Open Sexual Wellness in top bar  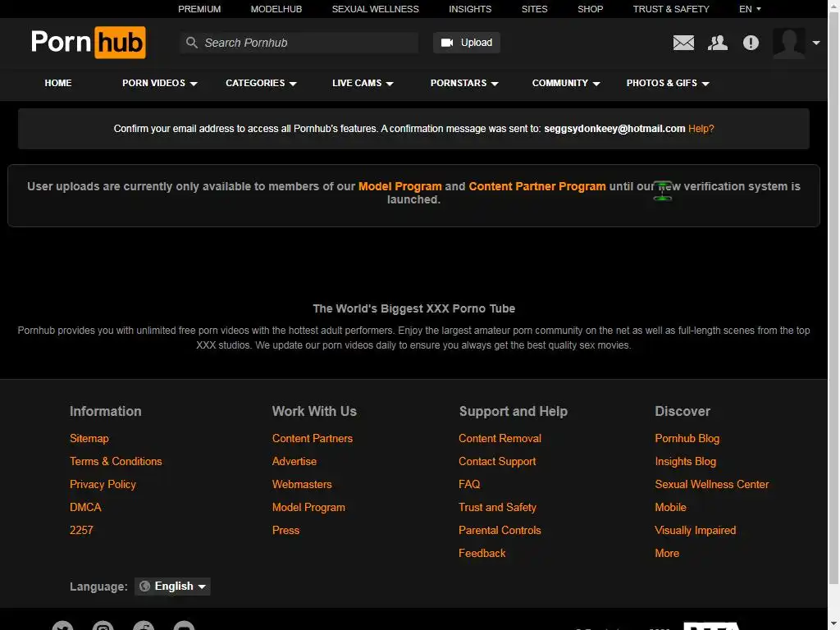(x=376, y=9)
